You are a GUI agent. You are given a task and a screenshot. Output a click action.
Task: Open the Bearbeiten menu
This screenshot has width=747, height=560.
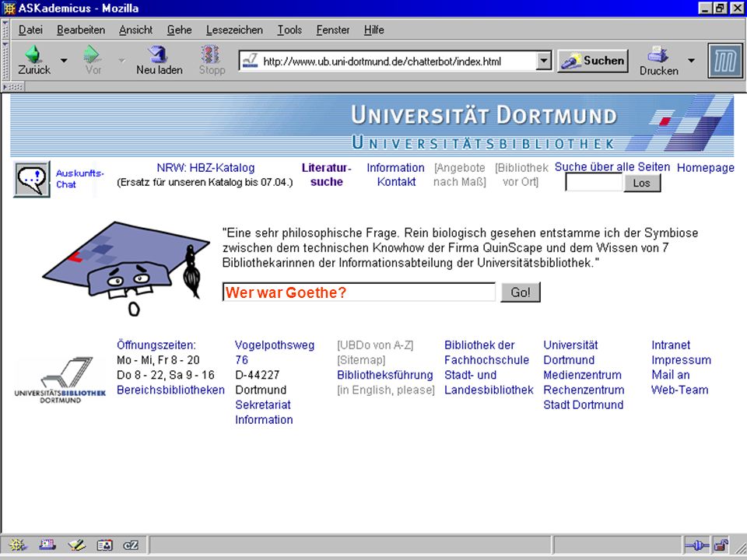(x=81, y=30)
